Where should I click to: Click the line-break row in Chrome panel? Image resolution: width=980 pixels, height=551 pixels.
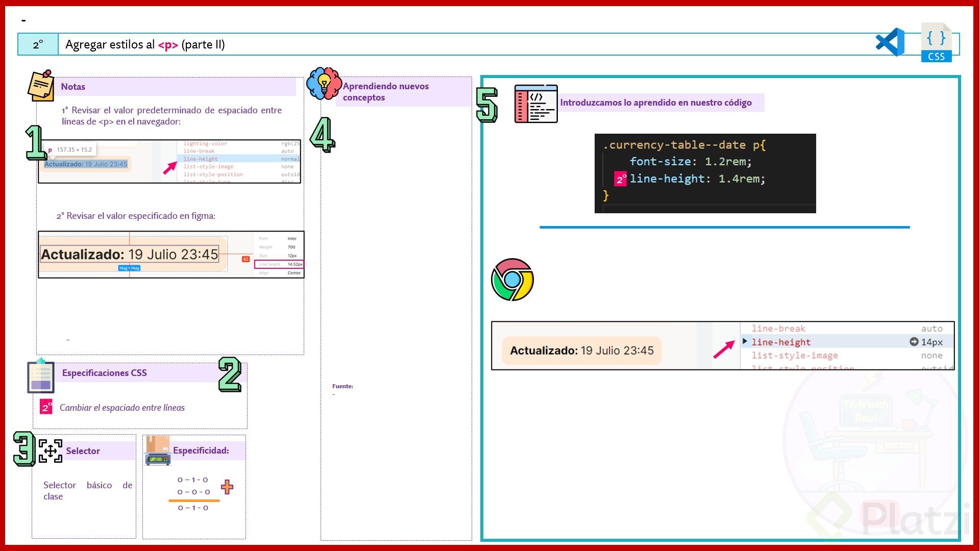coord(847,329)
